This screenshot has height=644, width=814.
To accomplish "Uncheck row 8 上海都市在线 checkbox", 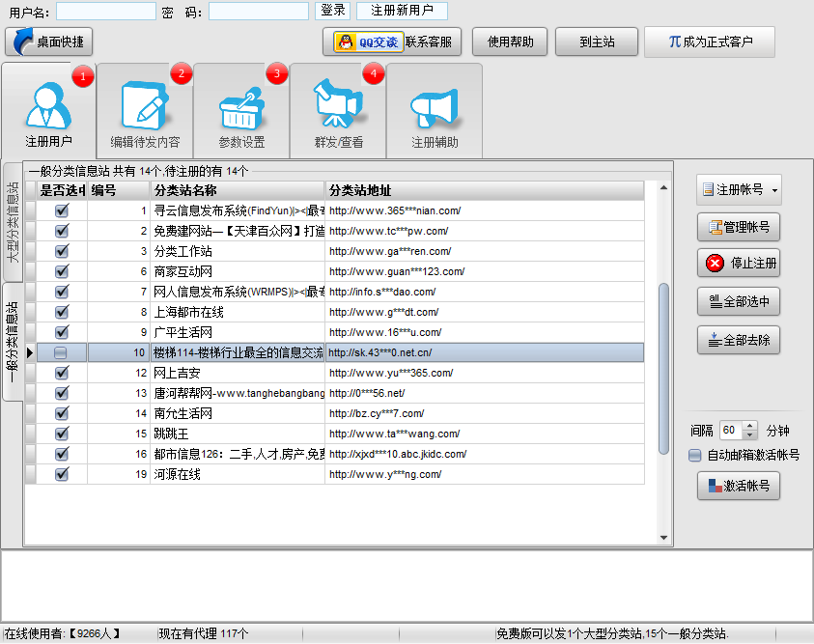I will (62, 312).
